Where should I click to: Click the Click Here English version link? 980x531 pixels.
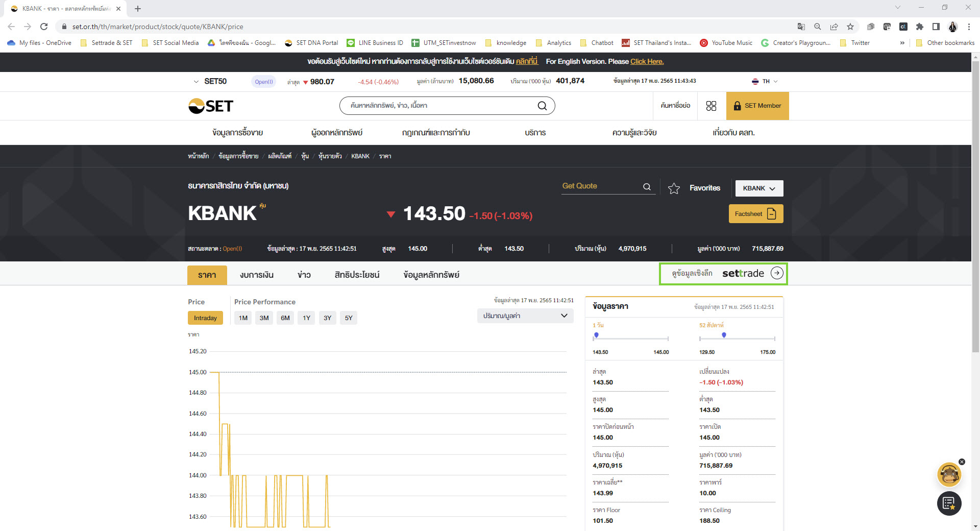pyautogui.click(x=647, y=61)
